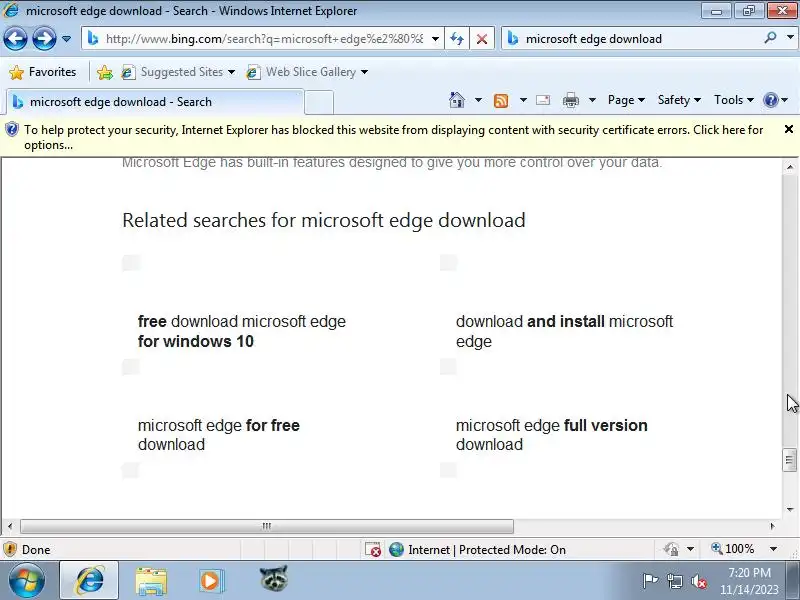Image resolution: width=800 pixels, height=600 pixels.
Task: Open 'free download microsoft edge for windows 10' search
Action: coord(242,331)
